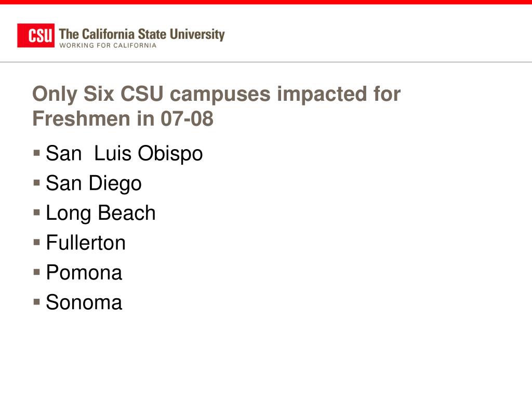Click the Pomona bullet text
This screenshot has width=532, height=399.
coord(84,272)
